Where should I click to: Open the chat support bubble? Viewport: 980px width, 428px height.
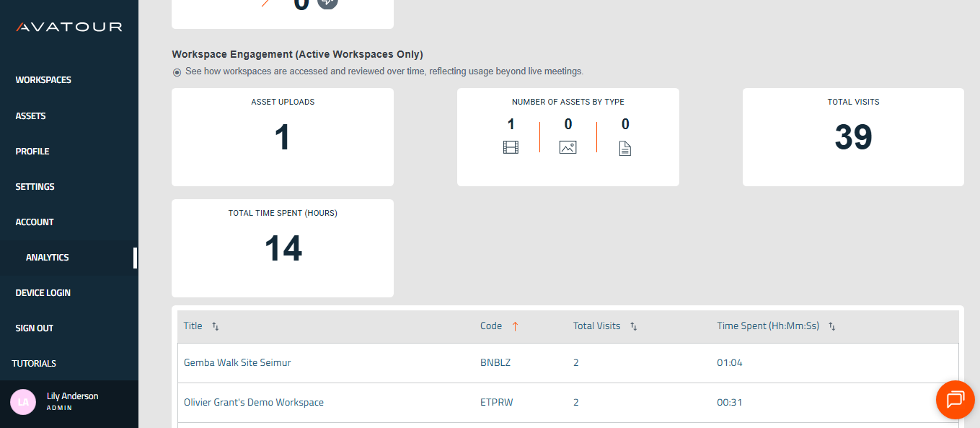click(x=955, y=400)
